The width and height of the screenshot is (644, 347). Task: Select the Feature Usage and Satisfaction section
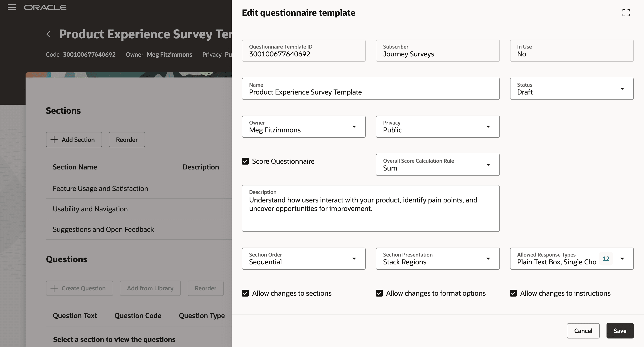tap(100, 189)
